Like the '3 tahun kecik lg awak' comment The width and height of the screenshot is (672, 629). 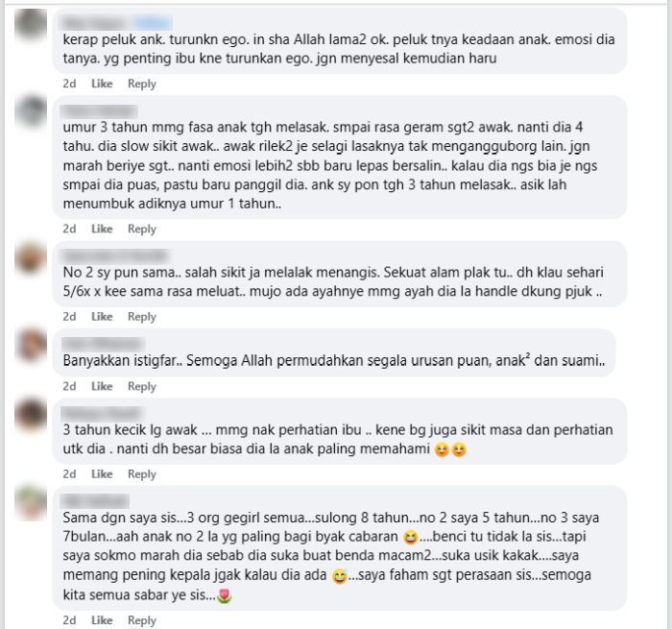pos(102,474)
